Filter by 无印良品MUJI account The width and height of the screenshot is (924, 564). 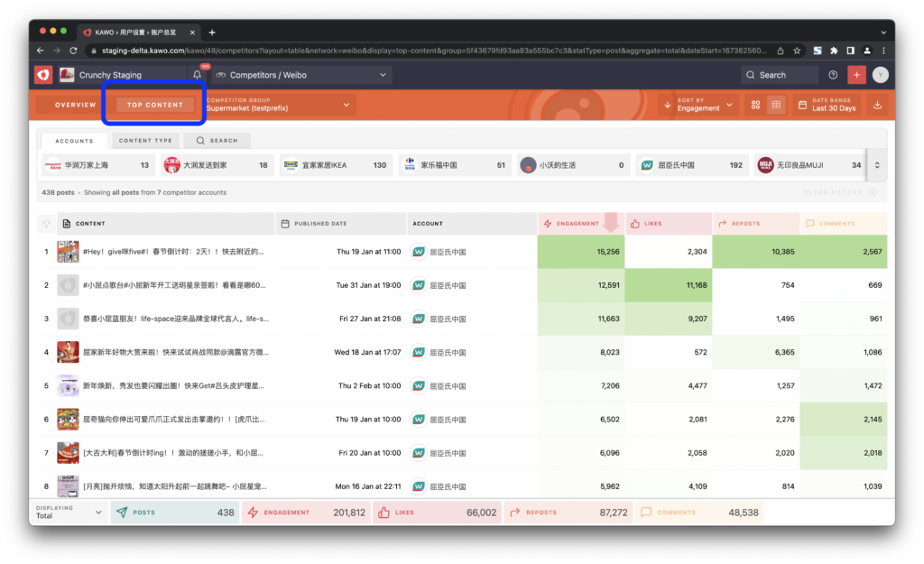[x=810, y=165]
